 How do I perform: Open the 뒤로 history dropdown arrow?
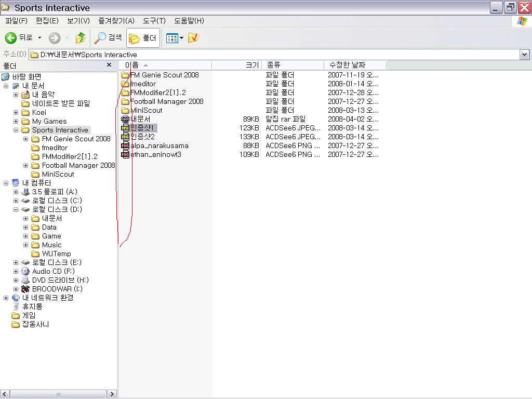point(39,37)
